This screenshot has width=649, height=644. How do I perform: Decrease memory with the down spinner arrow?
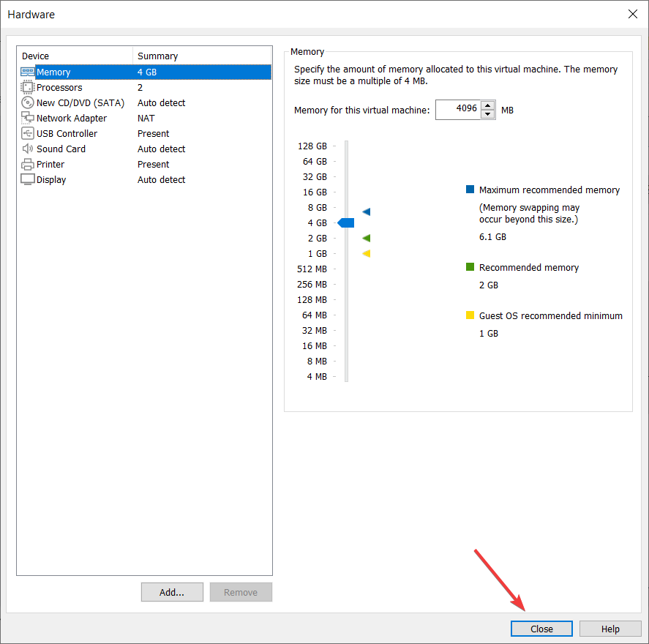tap(488, 114)
